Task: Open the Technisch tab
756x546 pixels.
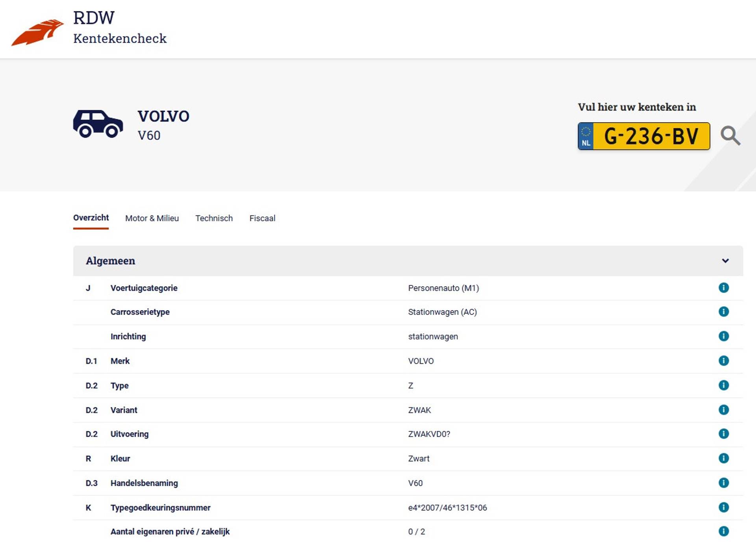Action: [214, 218]
